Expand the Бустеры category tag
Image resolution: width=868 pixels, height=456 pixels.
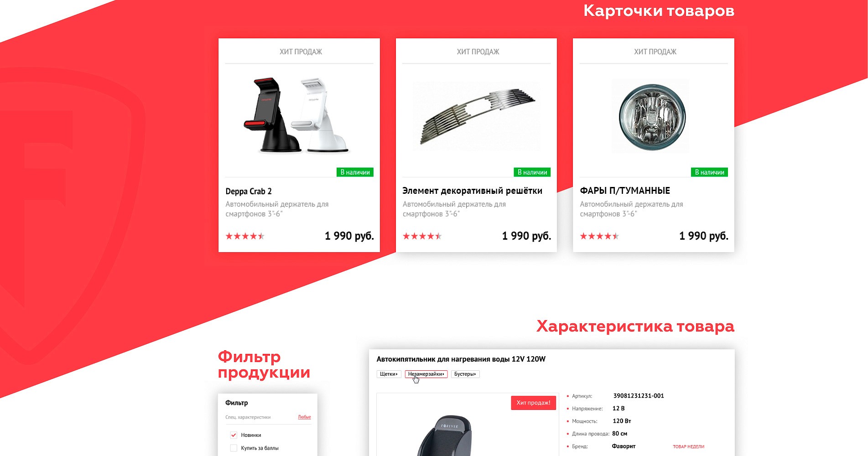(465, 374)
